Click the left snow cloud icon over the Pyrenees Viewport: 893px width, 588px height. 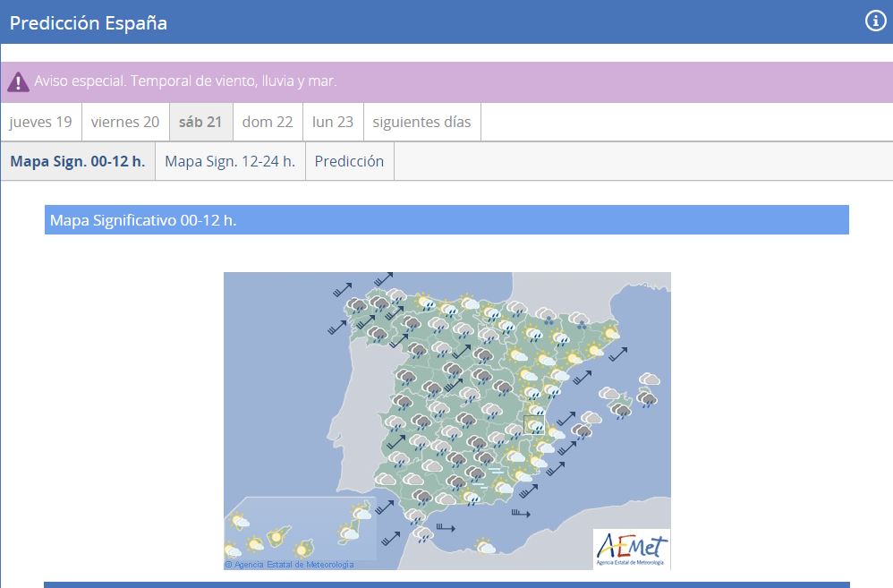(545, 318)
